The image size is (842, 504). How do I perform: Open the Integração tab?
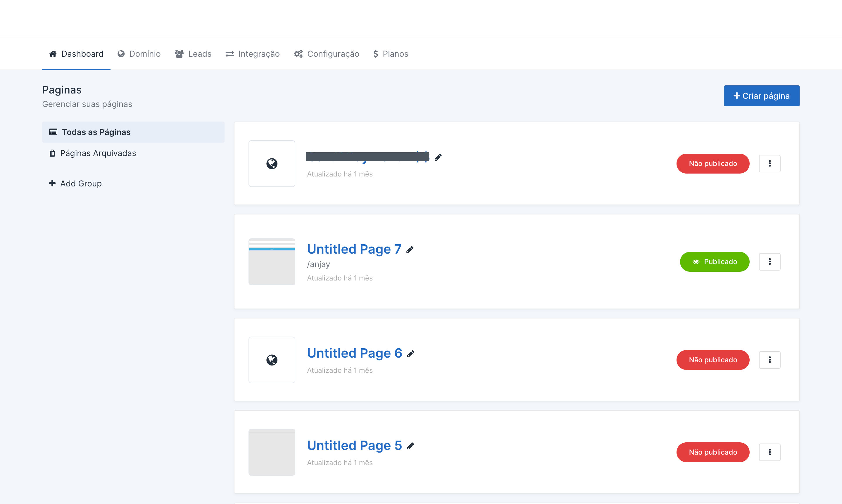point(253,54)
